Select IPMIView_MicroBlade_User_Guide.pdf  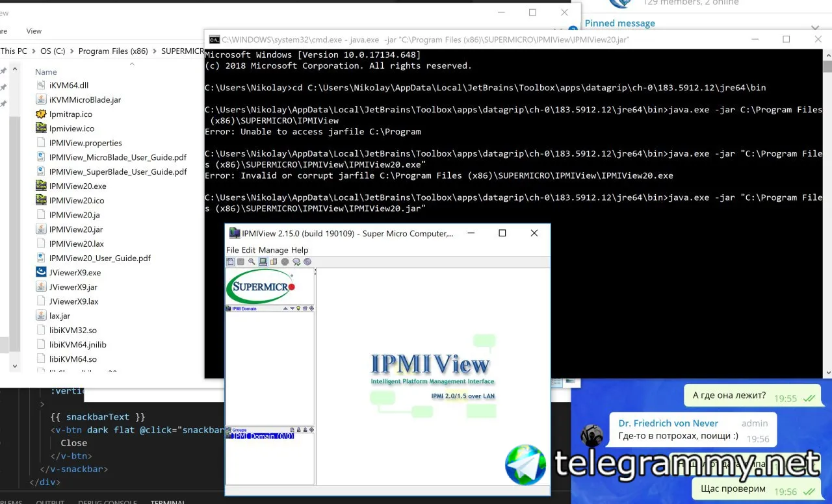[x=118, y=157]
